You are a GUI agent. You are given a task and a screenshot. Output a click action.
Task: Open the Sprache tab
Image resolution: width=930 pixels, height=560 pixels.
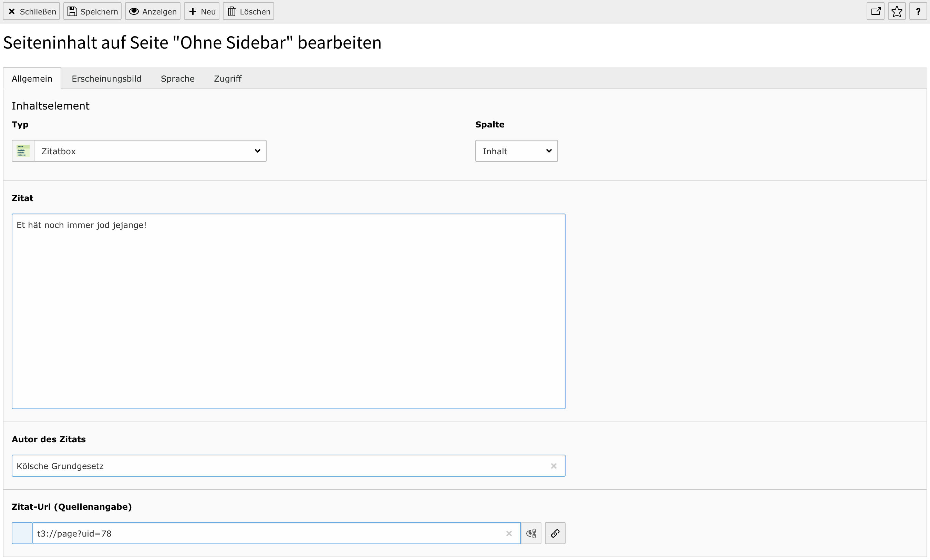178,79
